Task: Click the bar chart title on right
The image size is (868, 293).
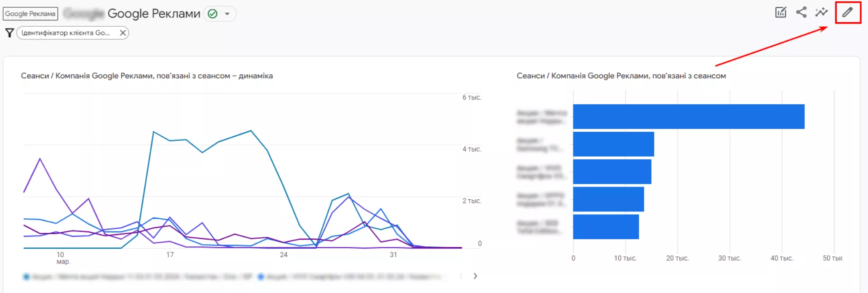Action: (x=621, y=76)
